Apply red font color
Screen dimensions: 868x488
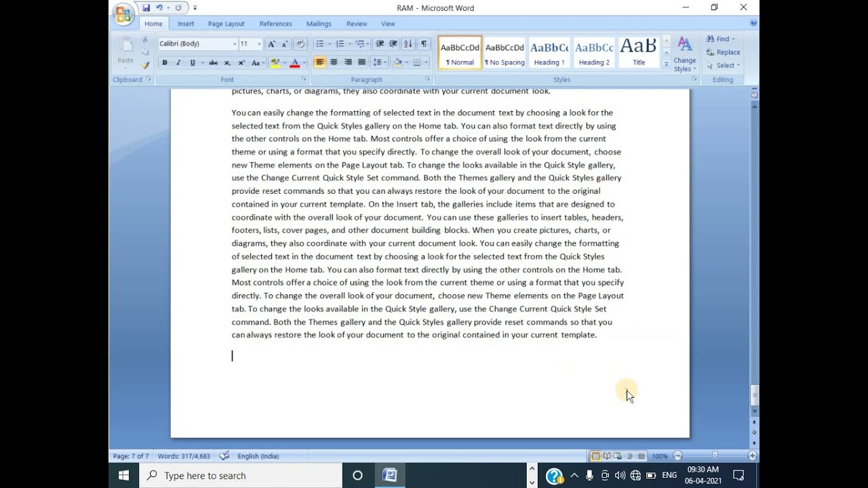pos(294,62)
